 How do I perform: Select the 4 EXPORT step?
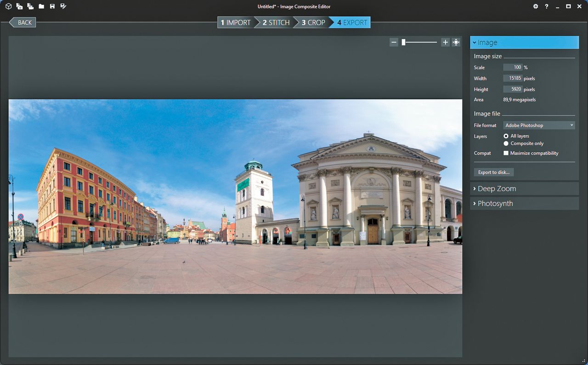352,22
